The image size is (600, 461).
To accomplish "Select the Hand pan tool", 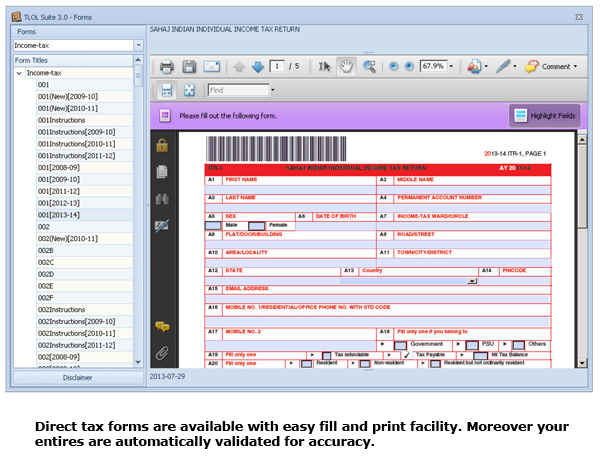I will [x=347, y=67].
